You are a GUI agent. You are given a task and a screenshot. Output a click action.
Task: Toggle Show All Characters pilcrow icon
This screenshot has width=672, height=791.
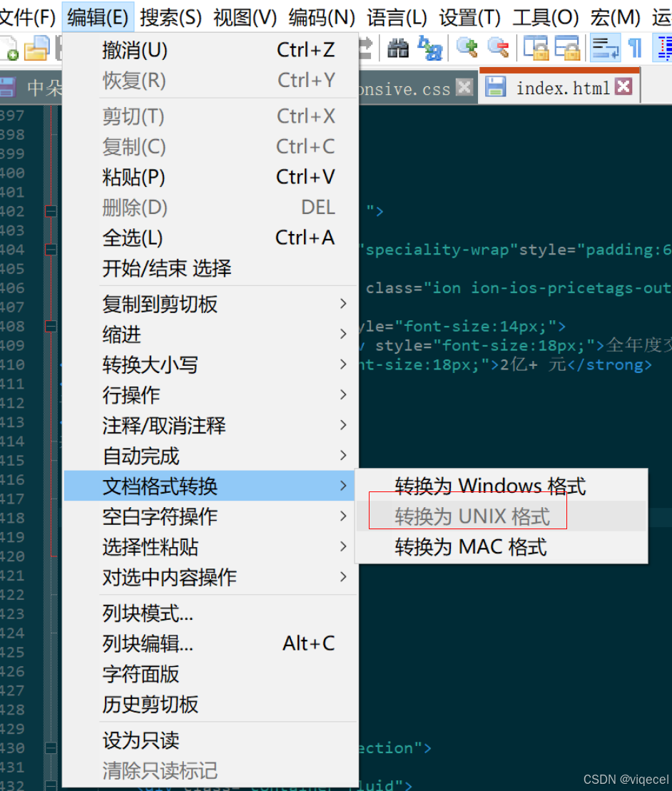pos(635,48)
